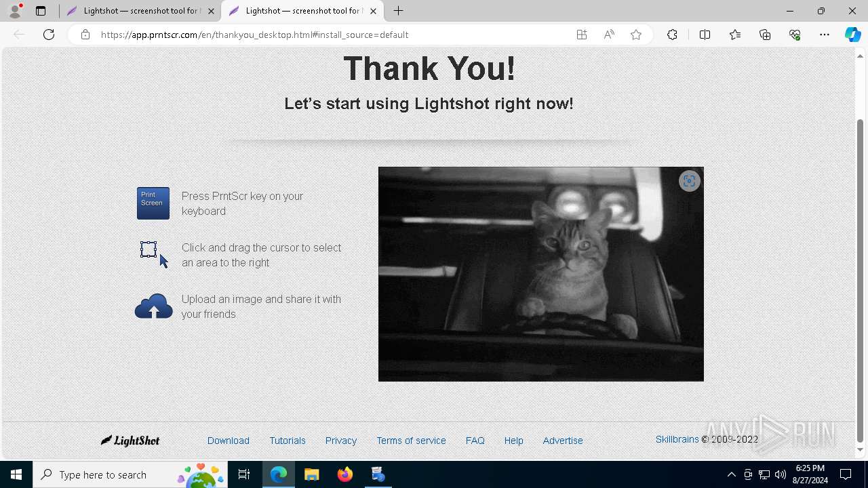Image resolution: width=868 pixels, height=488 pixels.
Task: Open Edge Settings and more menu
Action: pos(825,35)
